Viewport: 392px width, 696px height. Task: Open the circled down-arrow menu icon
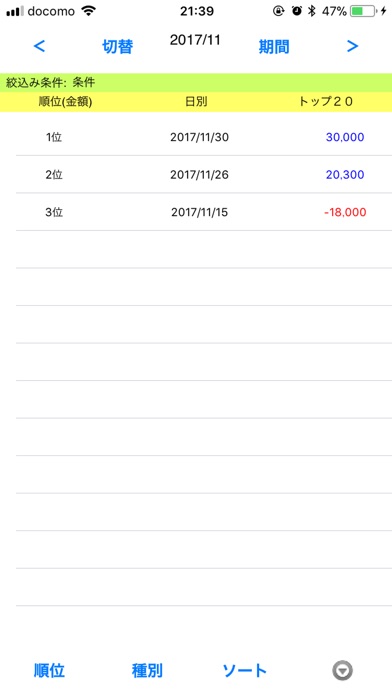coord(342,670)
